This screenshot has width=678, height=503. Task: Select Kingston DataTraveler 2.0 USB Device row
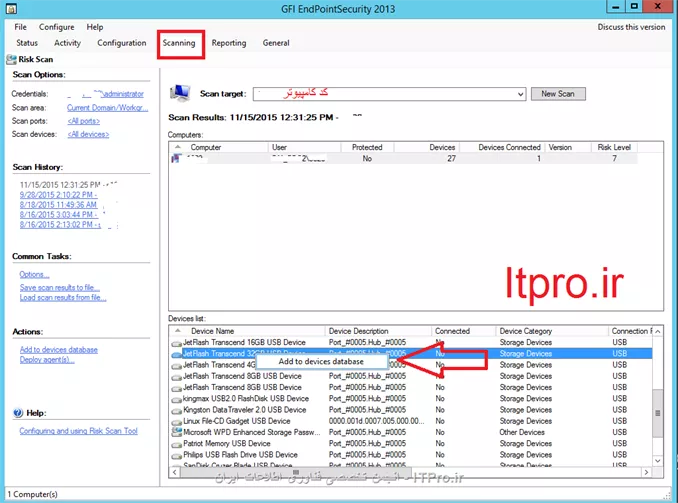point(411,410)
